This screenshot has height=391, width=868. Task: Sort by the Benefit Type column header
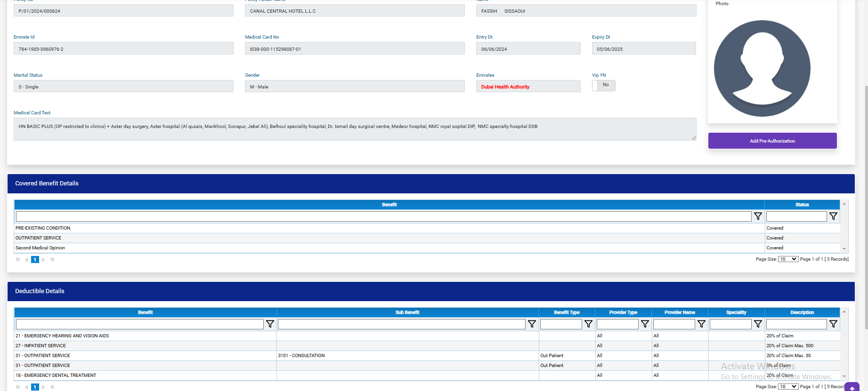click(x=567, y=312)
